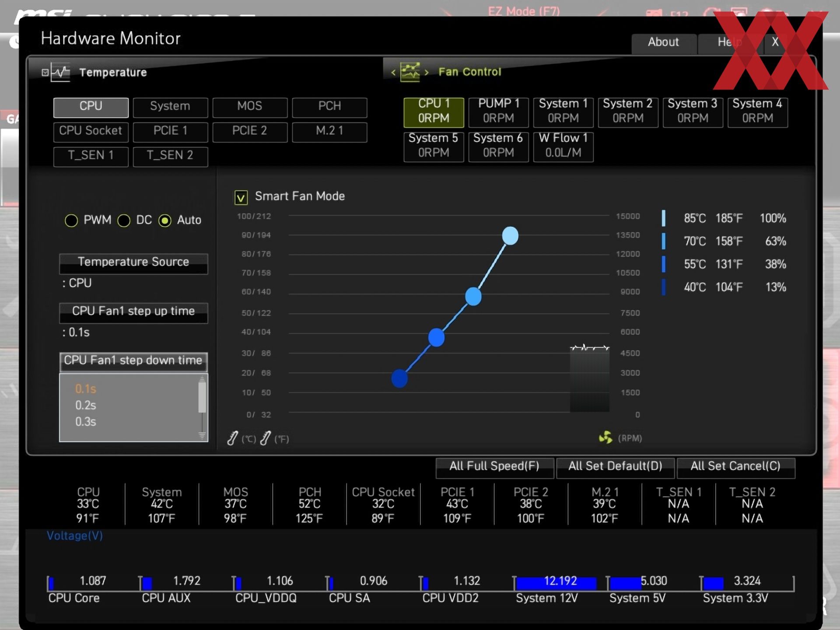Click the All Full Speed(F) button
840x630 pixels.
(x=495, y=467)
